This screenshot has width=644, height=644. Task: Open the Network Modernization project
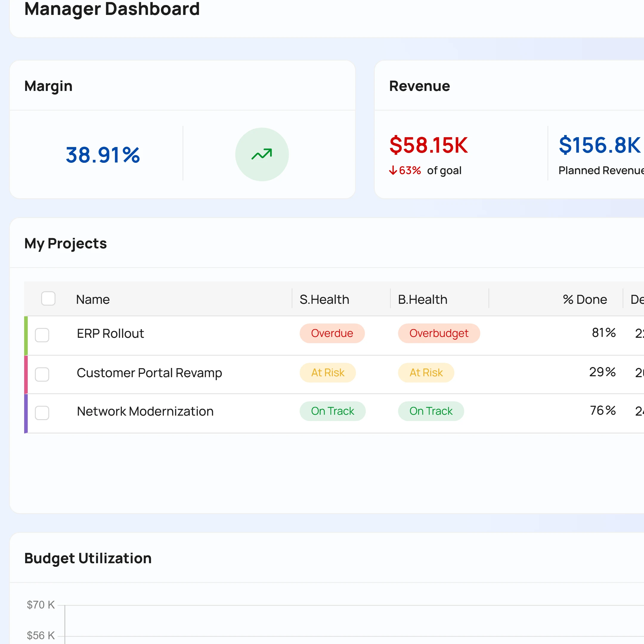tap(145, 411)
